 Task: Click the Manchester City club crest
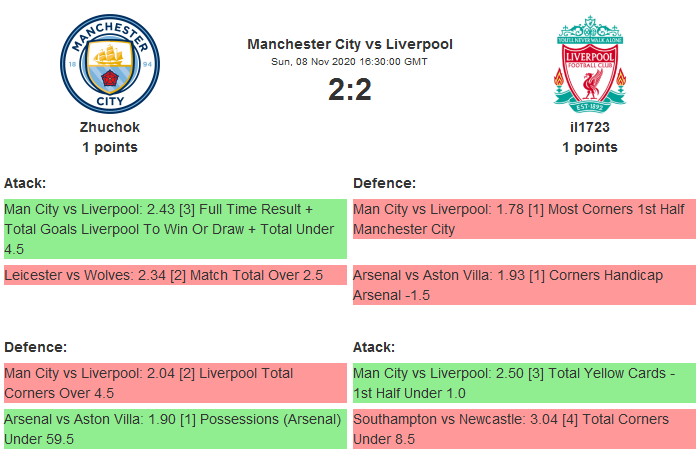109,63
